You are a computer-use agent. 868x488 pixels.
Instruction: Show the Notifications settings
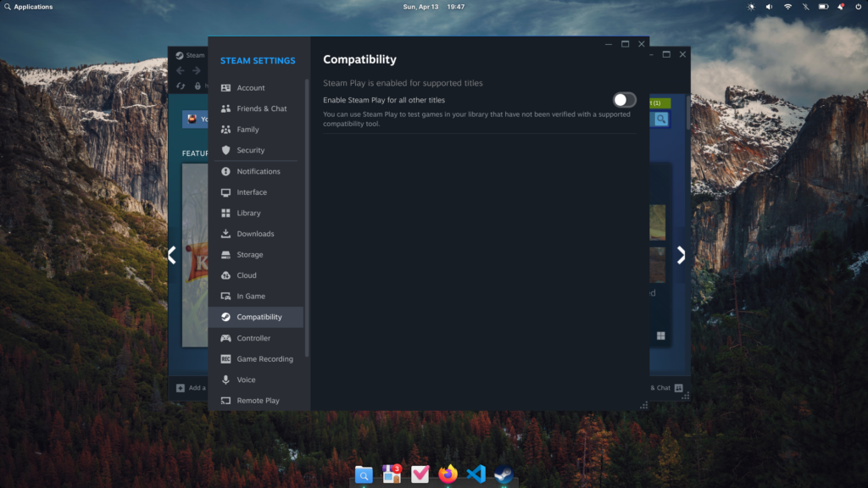tap(256, 171)
